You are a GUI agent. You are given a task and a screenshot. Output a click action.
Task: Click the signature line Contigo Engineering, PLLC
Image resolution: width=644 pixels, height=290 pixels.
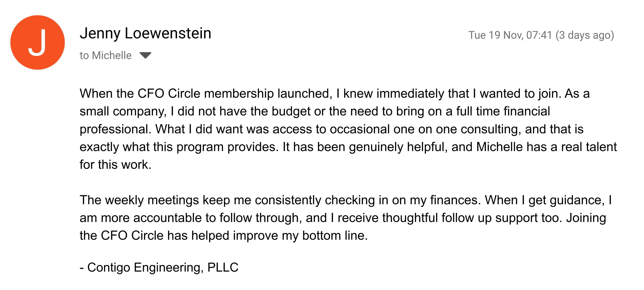159,267
